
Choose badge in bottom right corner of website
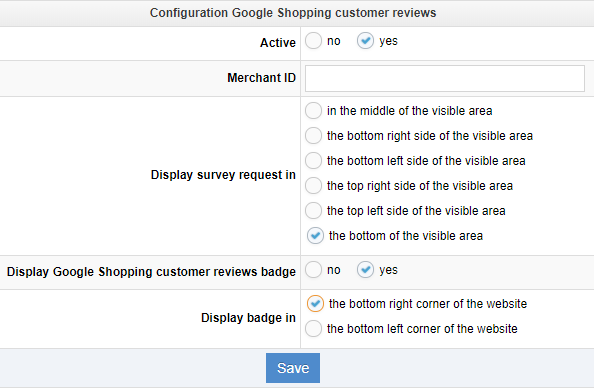pos(315,304)
